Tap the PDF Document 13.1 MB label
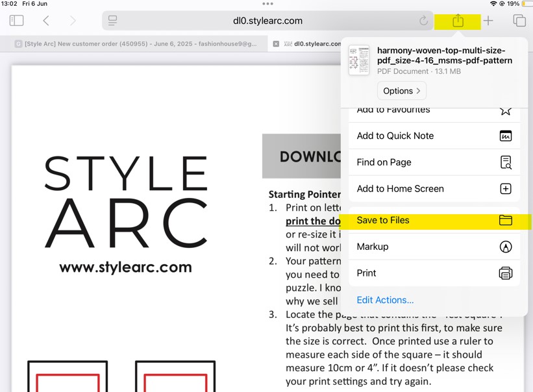The height and width of the screenshot is (392, 533). [x=419, y=71]
